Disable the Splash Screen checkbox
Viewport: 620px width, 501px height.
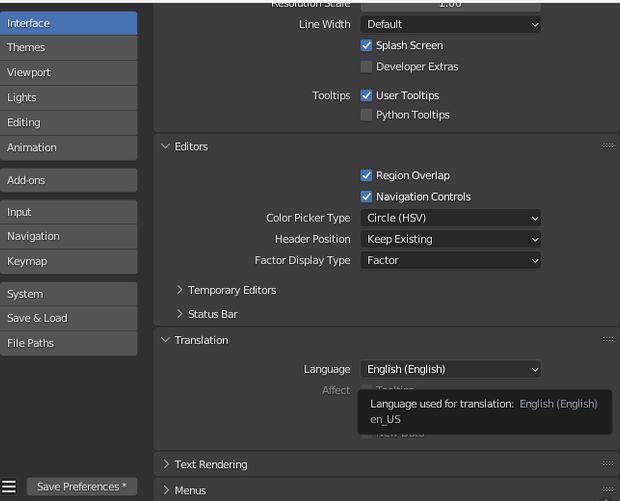click(x=367, y=46)
